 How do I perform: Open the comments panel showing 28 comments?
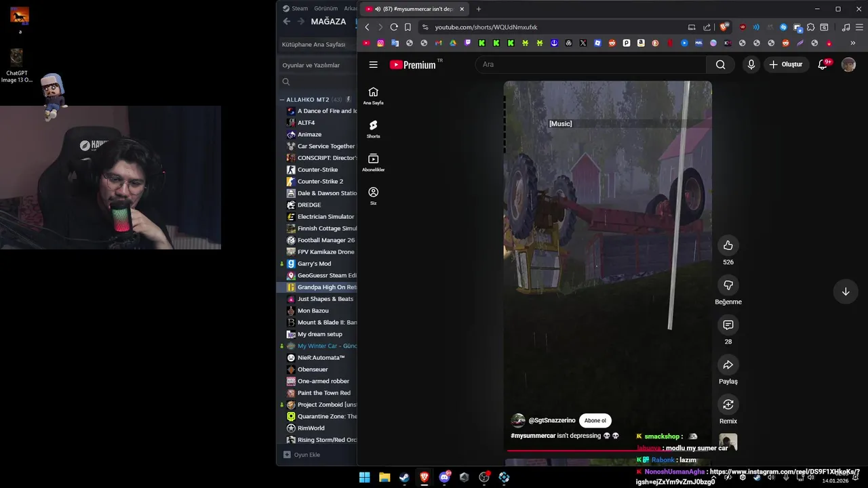[x=728, y=325]
